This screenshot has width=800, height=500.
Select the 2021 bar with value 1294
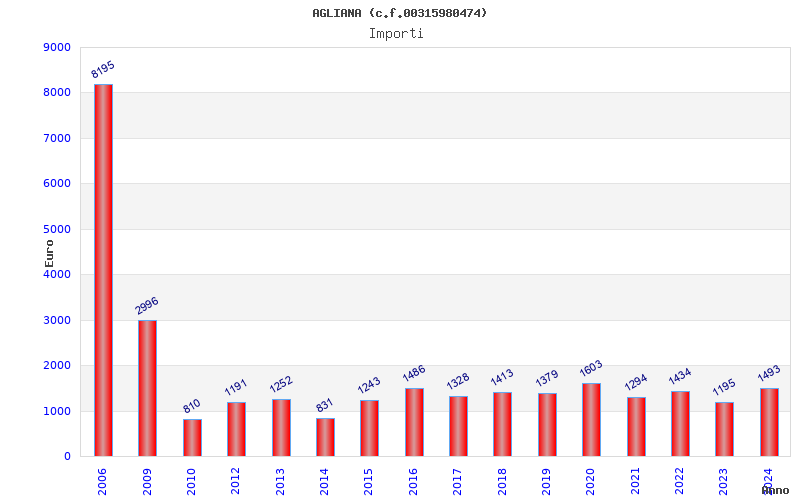click(636, 427)
